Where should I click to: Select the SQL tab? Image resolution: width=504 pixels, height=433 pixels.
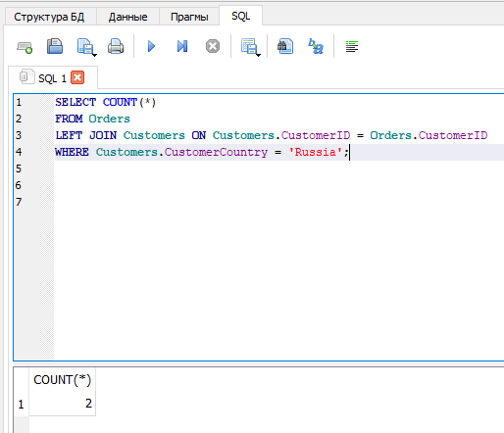pyautogui.click(x=241, y=16)
